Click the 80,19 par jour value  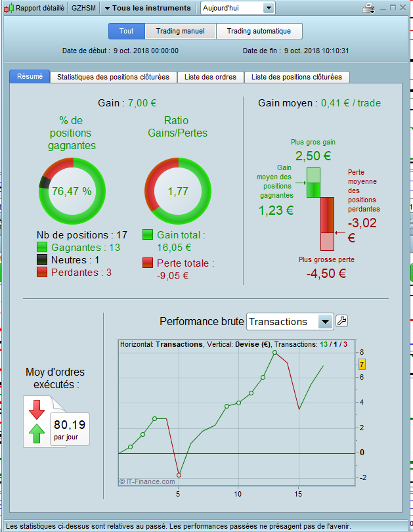coord(70,429)
